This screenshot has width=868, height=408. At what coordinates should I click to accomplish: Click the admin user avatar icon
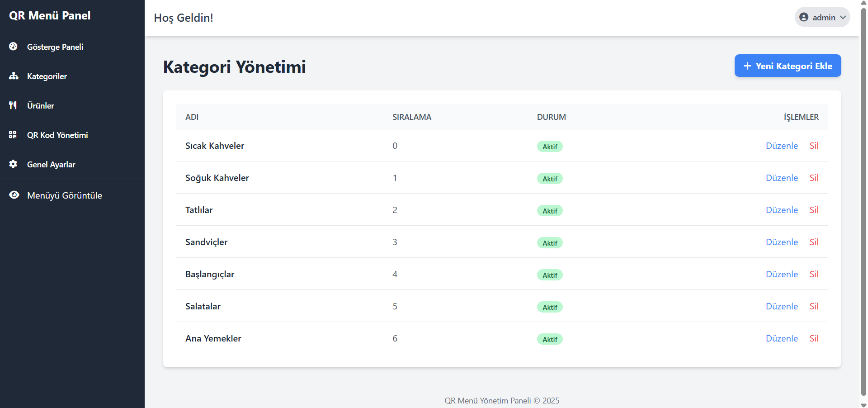(804, 17)
